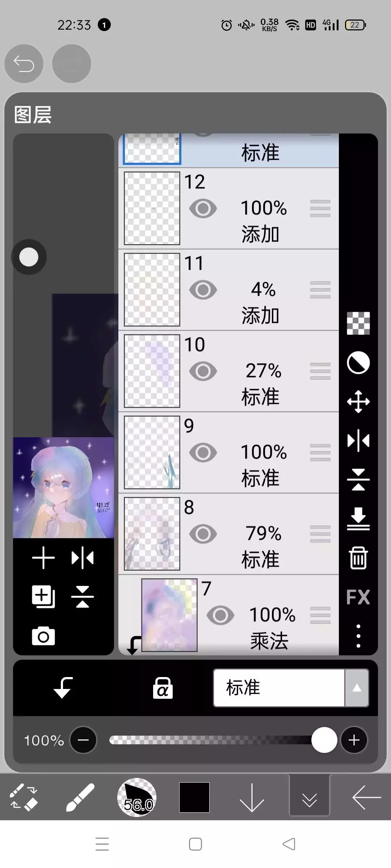Image resolution: width=391 pixels, height=868 pixels.
Task: Toggle layer 8 eye icon
Action: click(203, 534)
